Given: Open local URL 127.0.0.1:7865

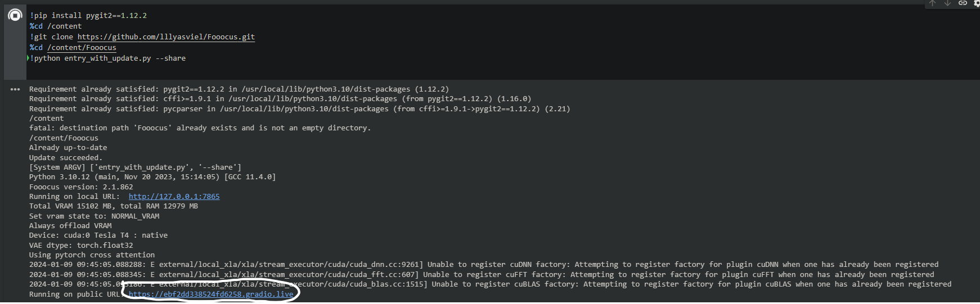Looking at the screenshot, I should pos(174,197).
